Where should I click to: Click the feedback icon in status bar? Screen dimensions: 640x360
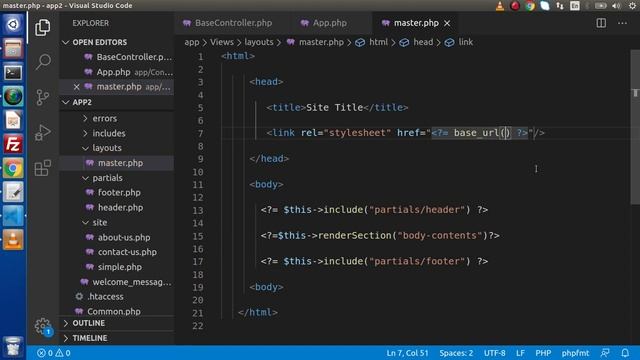coord(605,353)
